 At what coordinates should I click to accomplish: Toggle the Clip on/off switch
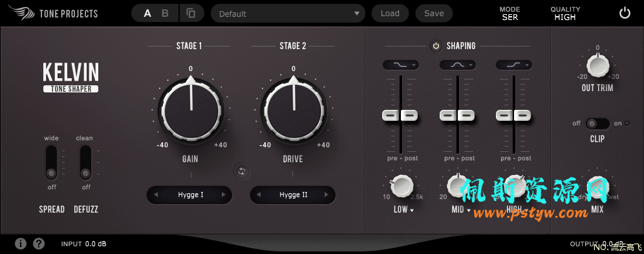(x=597, y=123)
